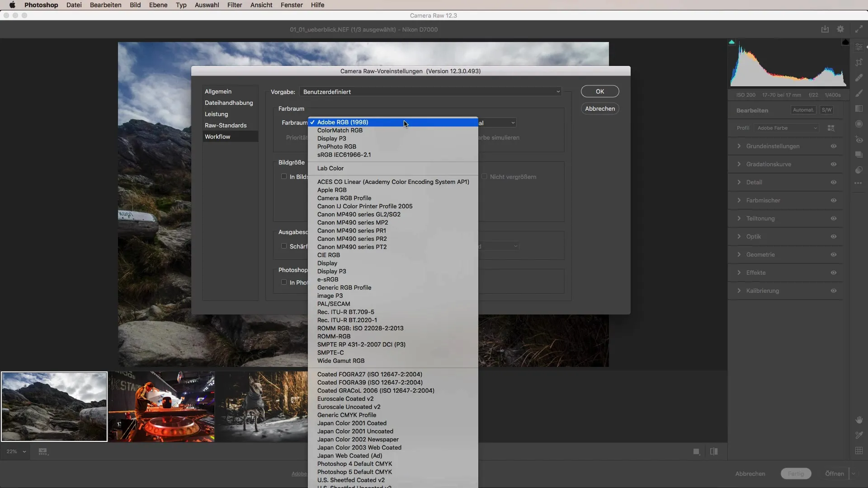Select the dog in snow filmstrip thumbnail

pyautogui.click(x=262, y=407)
